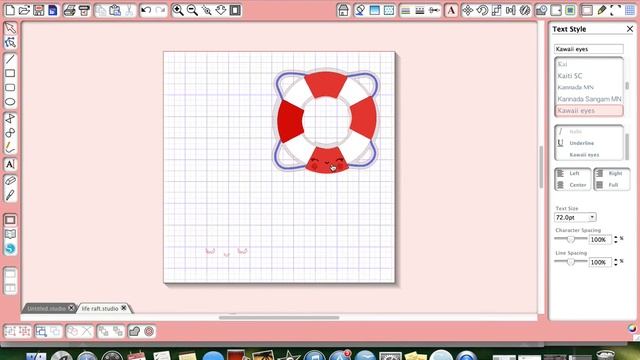Select Kaiti SC font

point(570,76)
